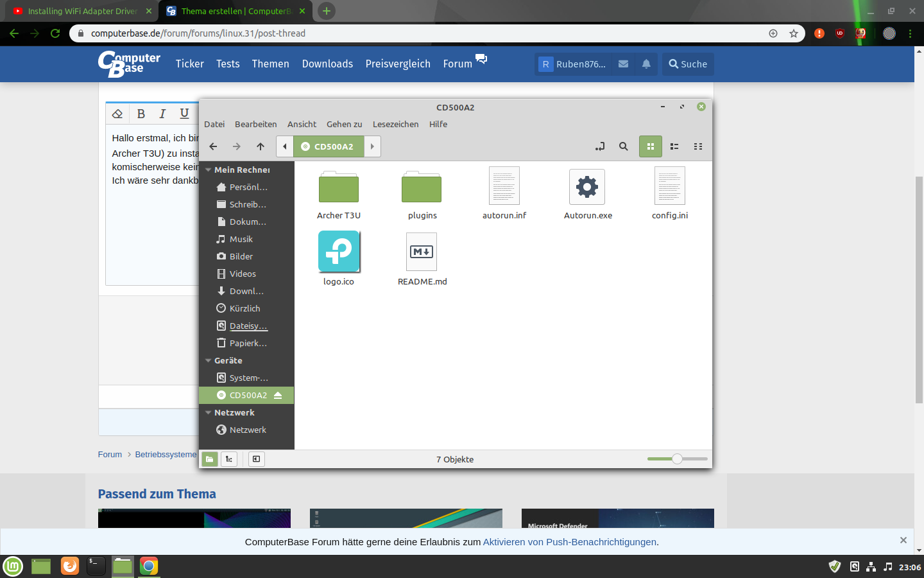Click CD500A2 path bar button

329,146
